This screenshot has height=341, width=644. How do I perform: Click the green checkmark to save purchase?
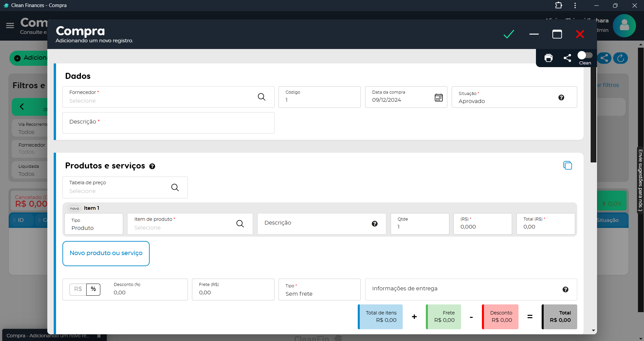coord(509,34)
